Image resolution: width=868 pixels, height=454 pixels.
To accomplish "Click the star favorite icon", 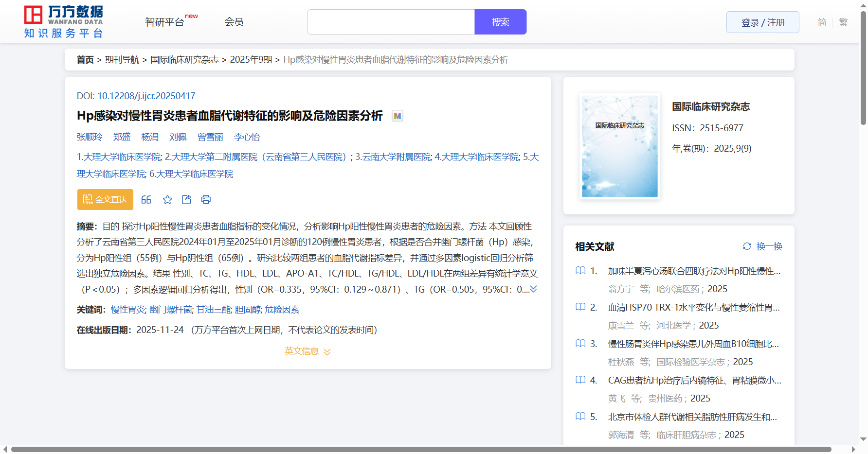I will point(167,200).
